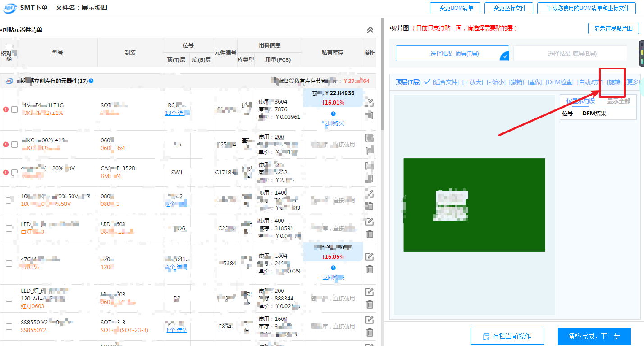
Task: Delete the red LED 0603 component row
Action: (x=370, y=305)
